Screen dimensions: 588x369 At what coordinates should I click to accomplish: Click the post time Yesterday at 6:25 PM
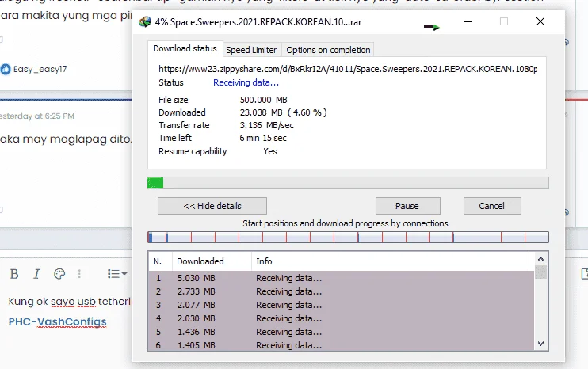click(36, 116)
